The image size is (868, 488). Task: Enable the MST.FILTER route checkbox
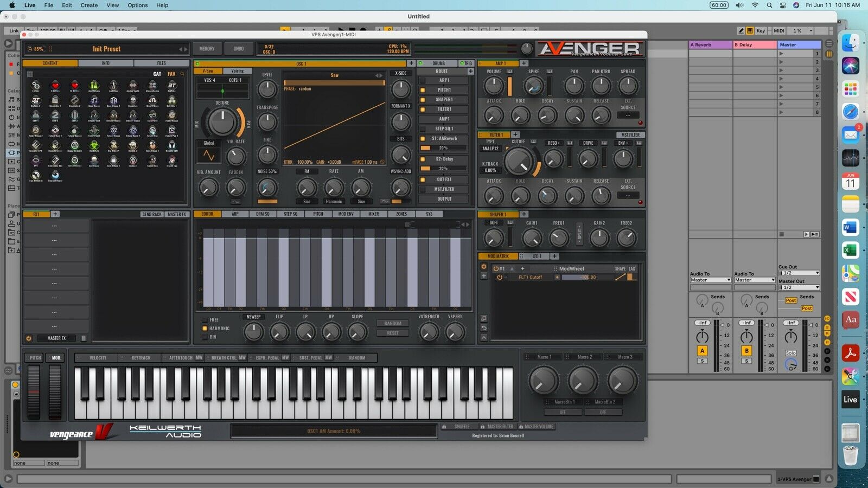pos(423,189)
